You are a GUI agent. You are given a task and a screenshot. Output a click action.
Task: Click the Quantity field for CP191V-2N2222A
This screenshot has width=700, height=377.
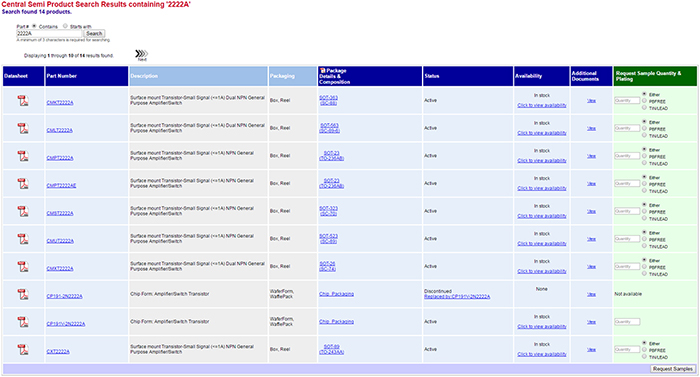click(x=627, y=322)
